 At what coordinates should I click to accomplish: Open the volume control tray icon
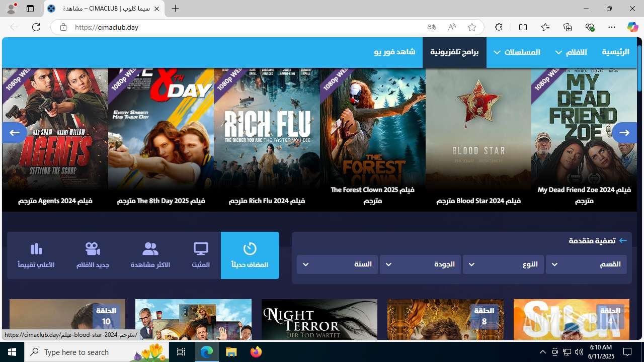(x=579, y=352)
